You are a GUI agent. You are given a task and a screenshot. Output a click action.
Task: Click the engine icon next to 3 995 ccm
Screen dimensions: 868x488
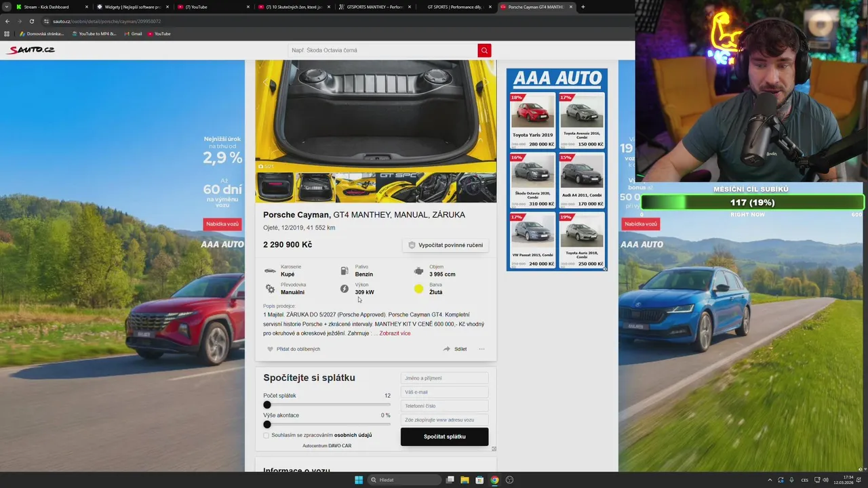tap(418, 271)
